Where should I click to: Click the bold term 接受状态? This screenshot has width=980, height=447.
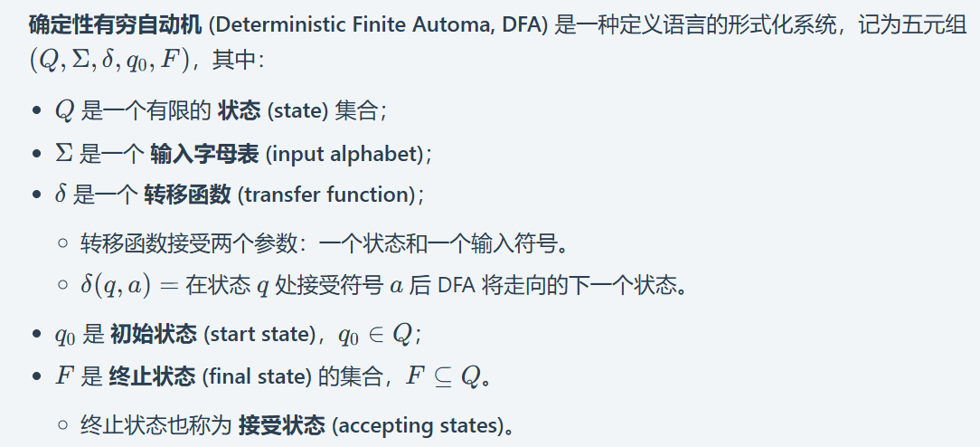click(x=281, y=425)
